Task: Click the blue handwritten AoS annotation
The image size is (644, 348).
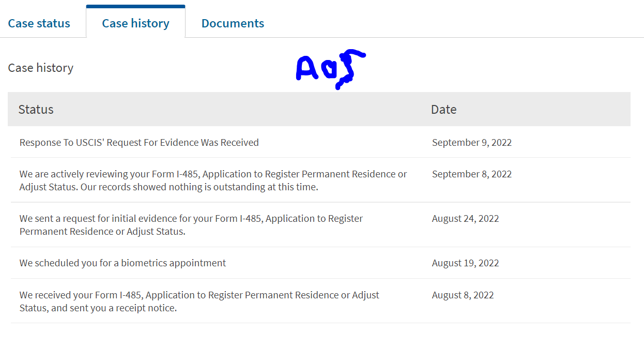Action: tap(330, 69)
